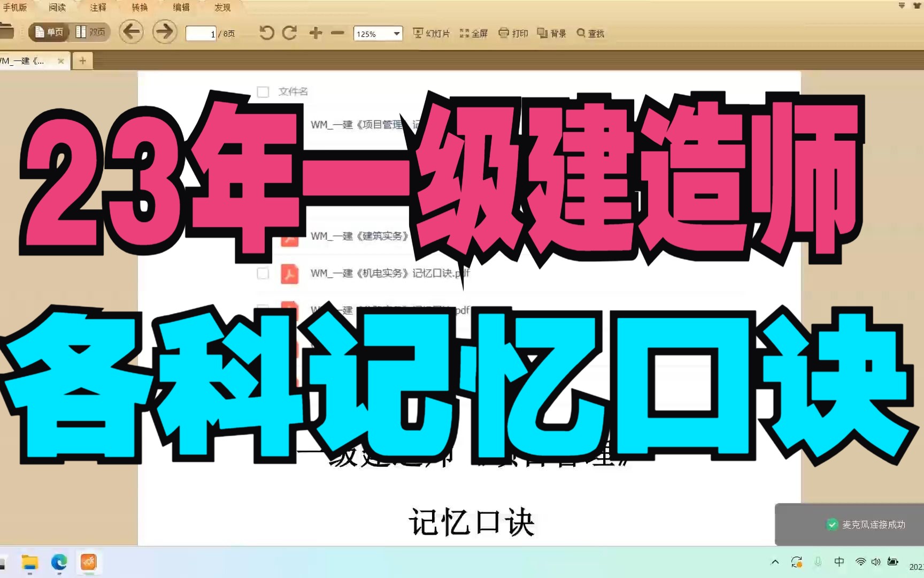Click the 打印 print button
This screenshot has width=924, height=578.
point(513,33)
